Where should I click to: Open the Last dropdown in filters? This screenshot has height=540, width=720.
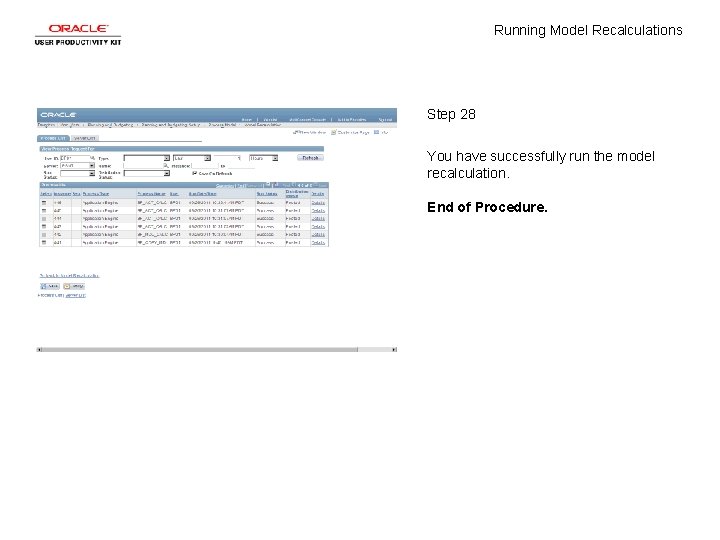tap(192, 158)
